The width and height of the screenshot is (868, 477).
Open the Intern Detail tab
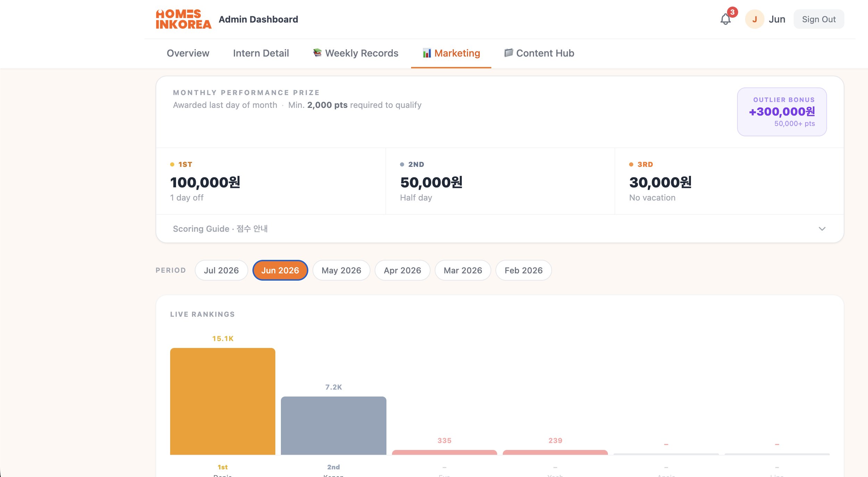(261, 53)
